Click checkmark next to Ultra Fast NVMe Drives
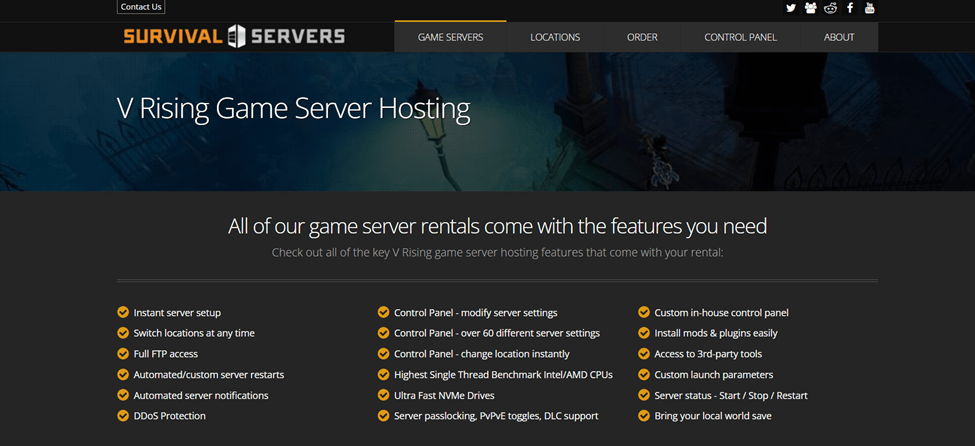 point(383,395)
